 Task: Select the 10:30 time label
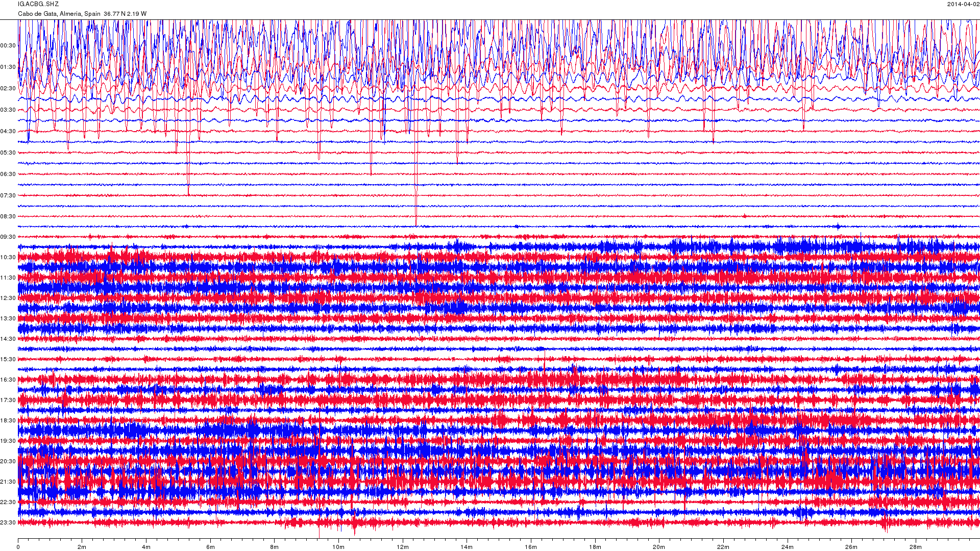click(8, 258)
